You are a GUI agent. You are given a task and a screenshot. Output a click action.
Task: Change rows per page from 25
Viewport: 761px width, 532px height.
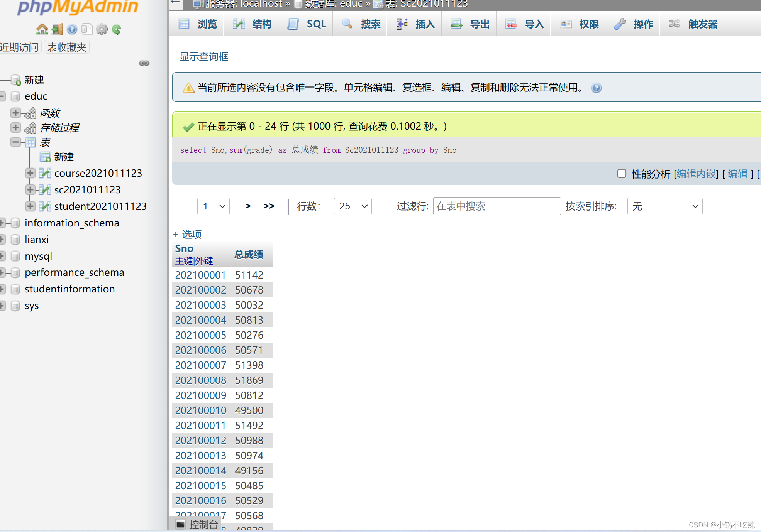point(352,206)
